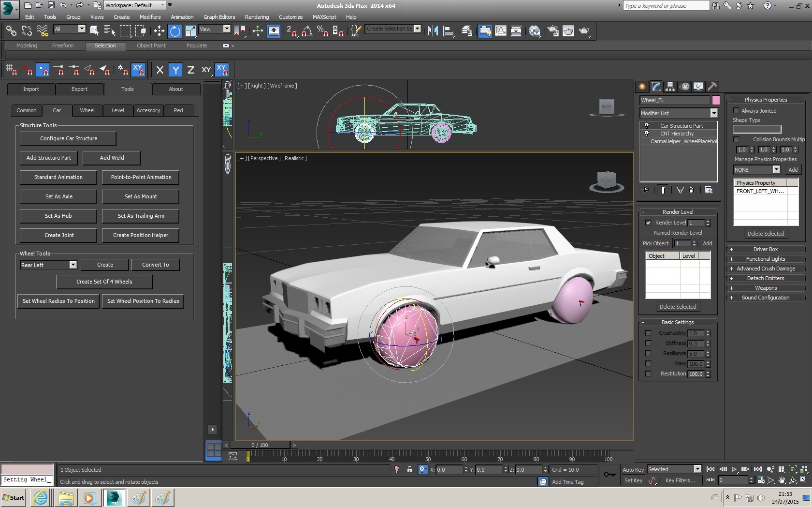Open the Rendering menu
Image resolution: width=812 pixels, height=508 pixels.
(257, 17)
